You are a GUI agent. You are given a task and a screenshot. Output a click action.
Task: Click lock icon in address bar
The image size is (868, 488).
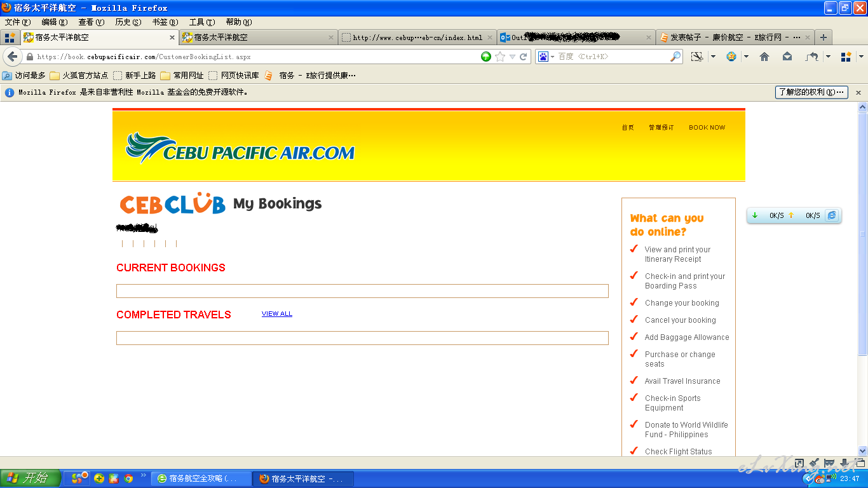(29, 57)
